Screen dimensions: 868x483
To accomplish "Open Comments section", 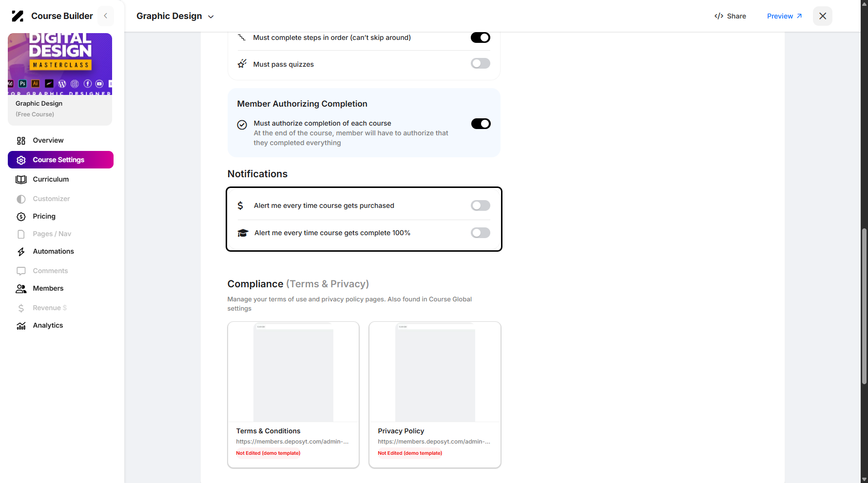I will pos(50,271).
